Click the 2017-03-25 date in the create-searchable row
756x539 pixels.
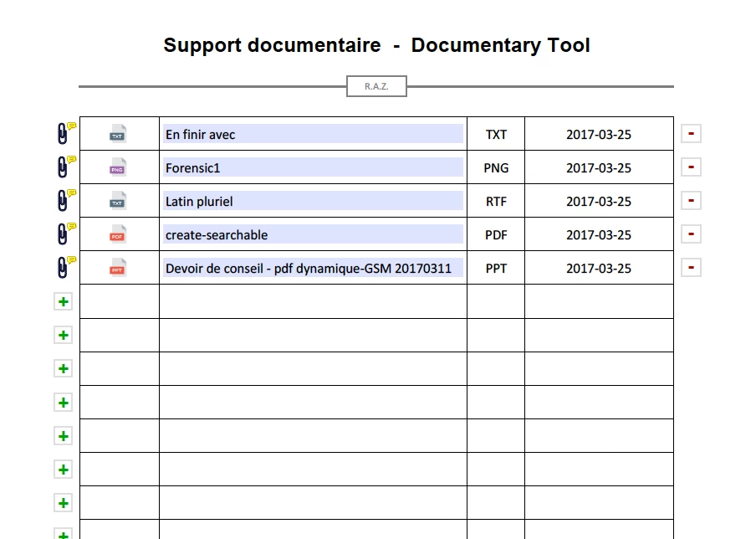click(x=598, y=234)
